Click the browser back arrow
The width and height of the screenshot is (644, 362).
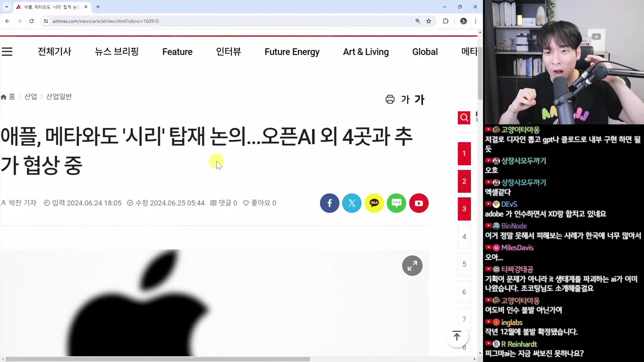[7, 21]
